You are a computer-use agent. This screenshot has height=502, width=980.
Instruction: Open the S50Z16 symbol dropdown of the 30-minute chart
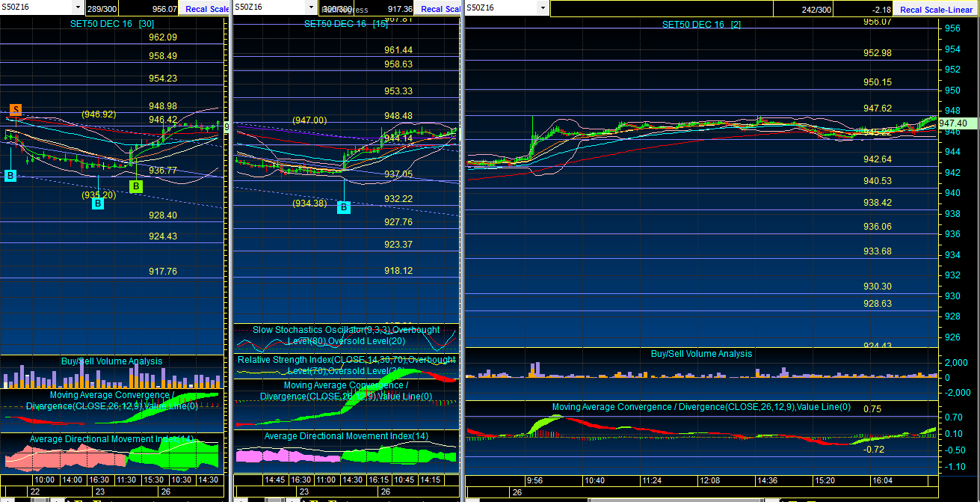[78, 7]
